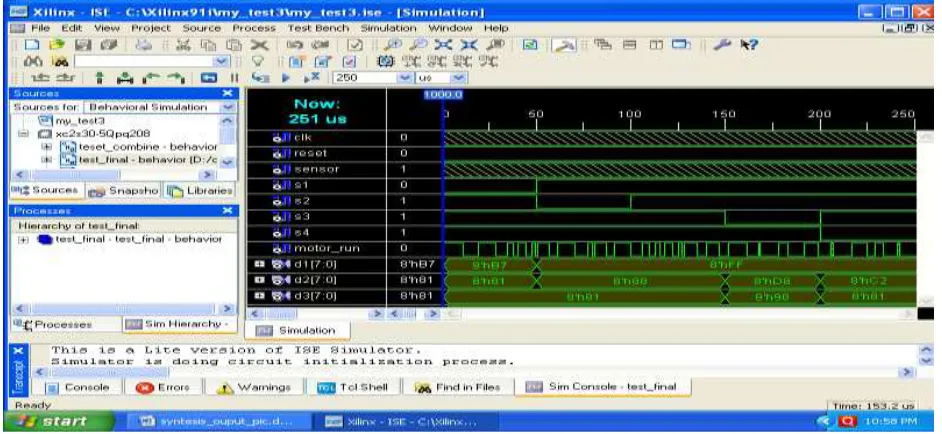Expand the d3[7:0] bus signal

[259, 296]
